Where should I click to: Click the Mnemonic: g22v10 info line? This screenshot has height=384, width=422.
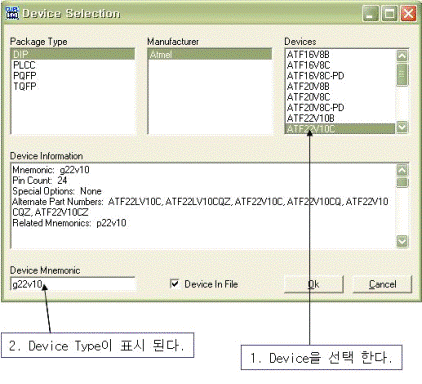pyautogui.click(x=51, y=170)
